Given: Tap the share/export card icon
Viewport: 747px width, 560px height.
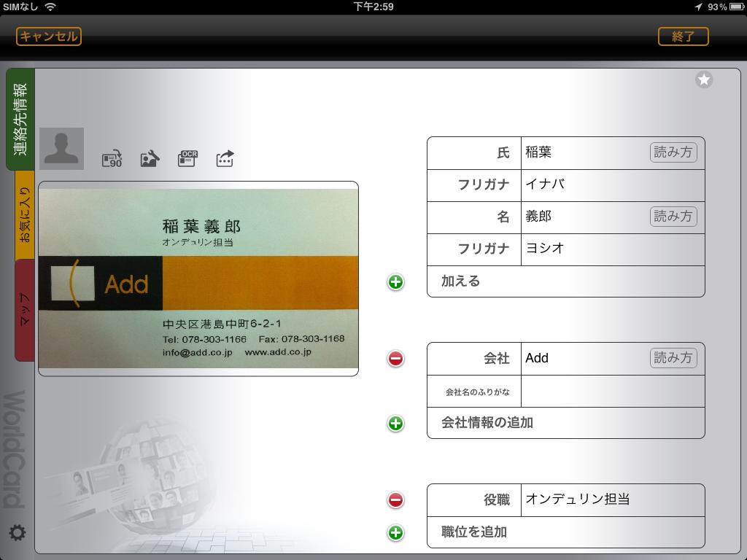Looking at the screenshot, I should tap(225, 159).
